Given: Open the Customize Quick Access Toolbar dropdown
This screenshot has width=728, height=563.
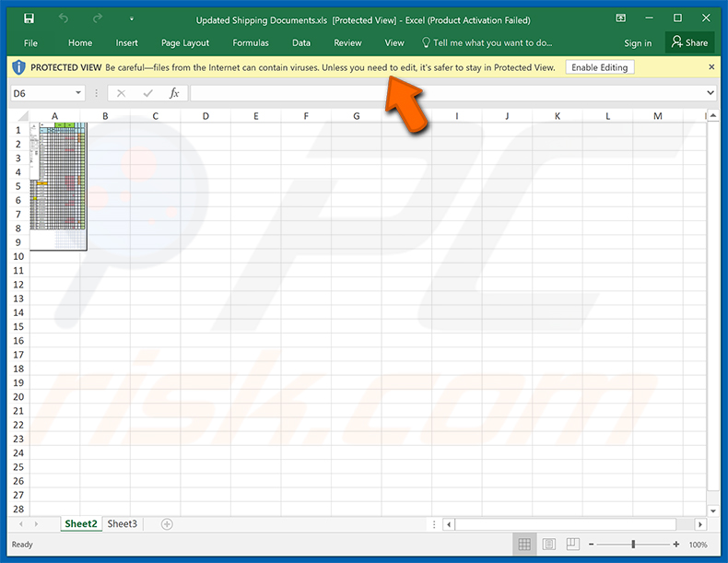Looking at the screenshot, I should click(x=132, y=19).
